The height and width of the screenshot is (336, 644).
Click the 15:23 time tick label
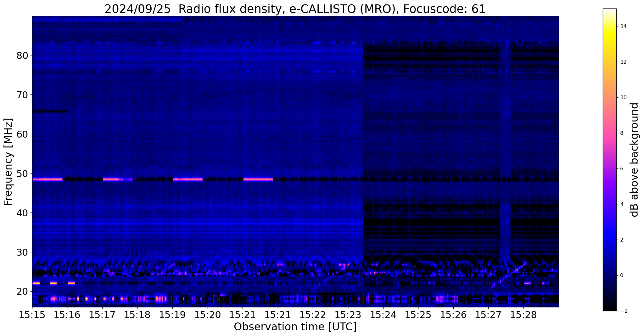pyautogui.click(x=348, y=315)
